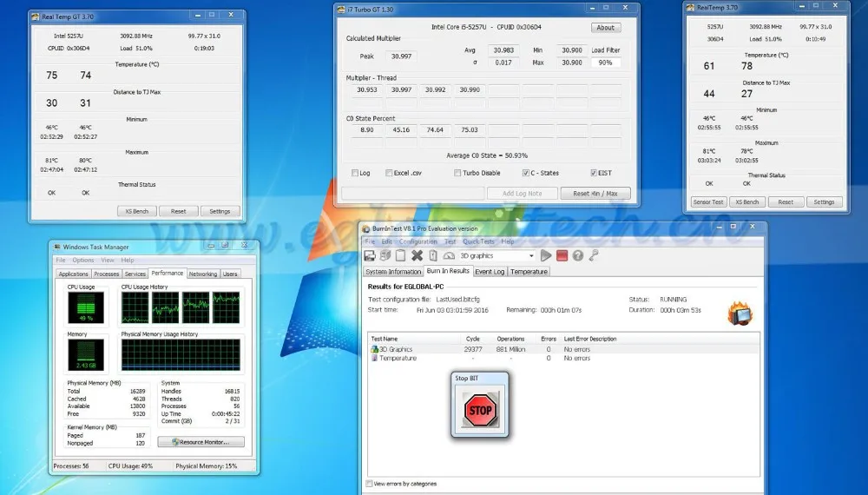The width and height of the screenshot is (868, 495).
Task: Click the red STOP sign button
Action: 480,410
